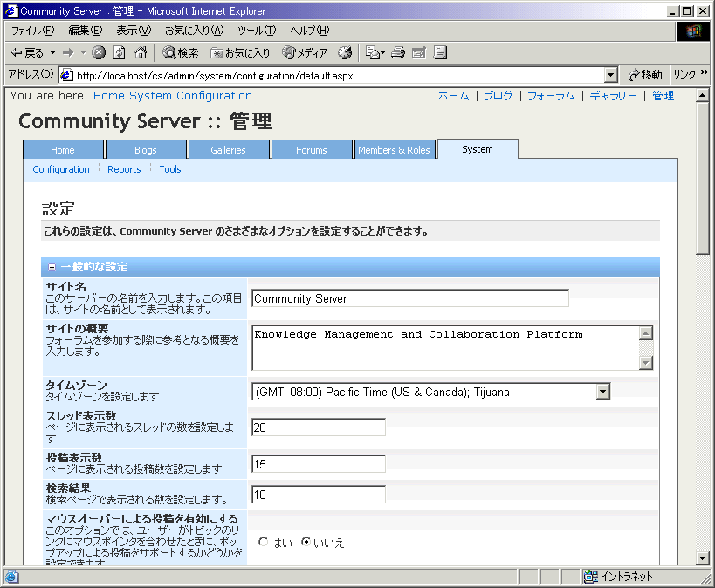Viewport: 715px width, 588px height.
Task: Click the Edit page toolbar icon
Action: tap(418, 53)
